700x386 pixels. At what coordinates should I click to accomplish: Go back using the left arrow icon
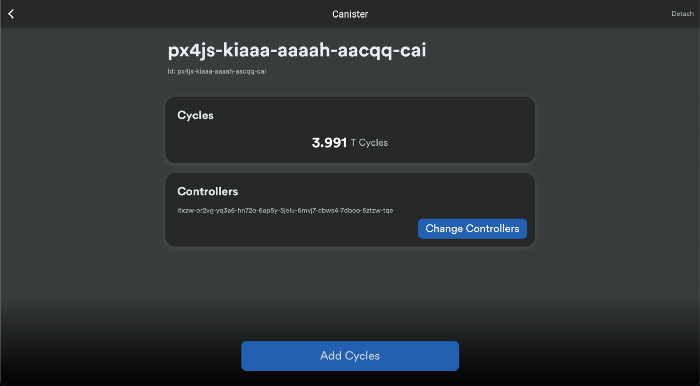[x=11, y=14]
